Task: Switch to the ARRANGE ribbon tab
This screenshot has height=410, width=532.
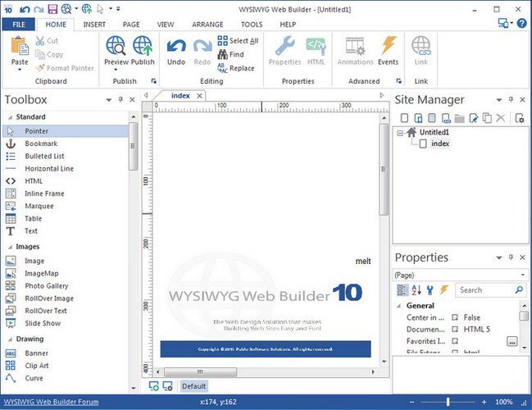Action: coord(207,25)
